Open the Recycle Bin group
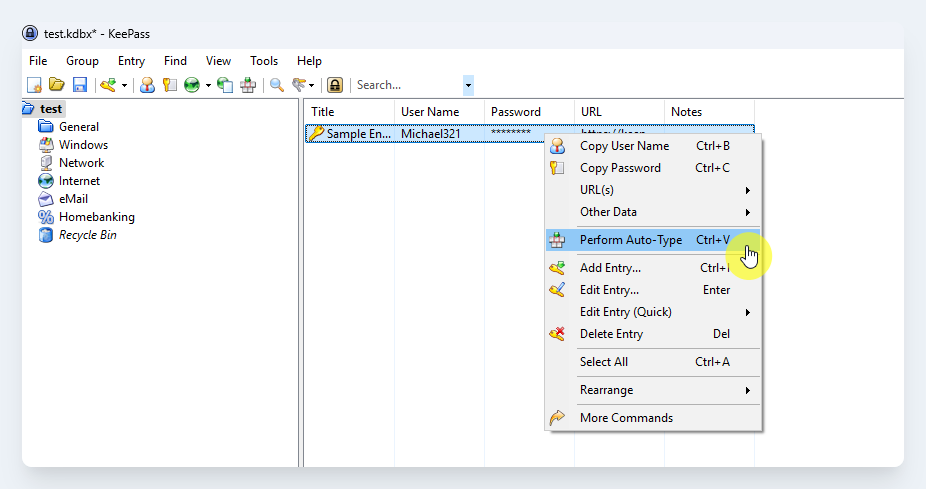926x489 pixels. [88, 235]
